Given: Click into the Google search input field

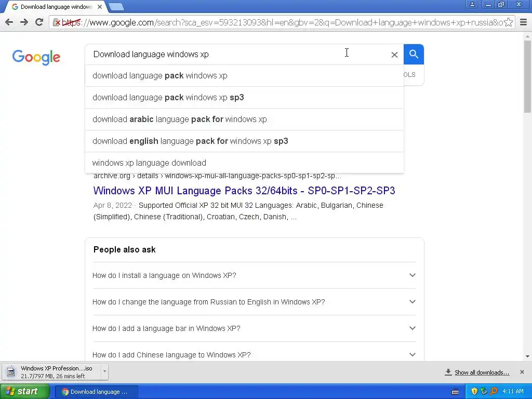Looking at the screenshot, I should 237,54.
